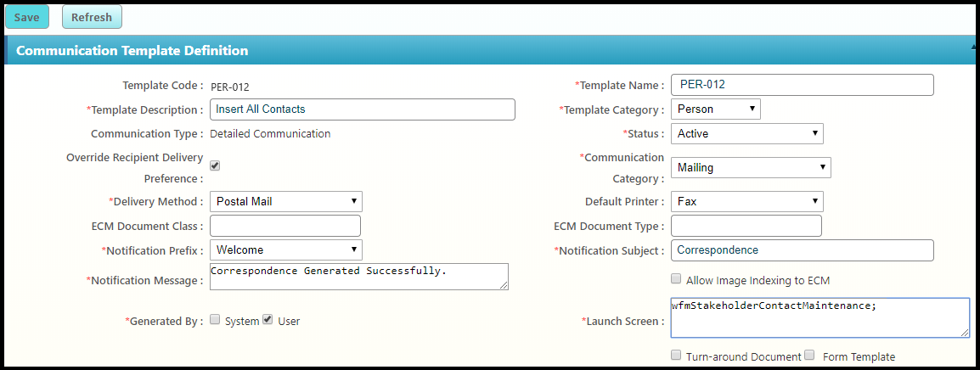Enable the Form Template checkbox

tap(810, 356)
